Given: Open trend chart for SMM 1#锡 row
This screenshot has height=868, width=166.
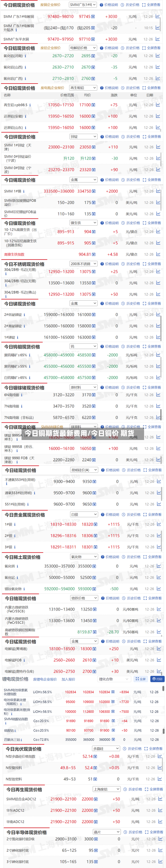Looking at the screenshot, I should [x=158, y=191].
